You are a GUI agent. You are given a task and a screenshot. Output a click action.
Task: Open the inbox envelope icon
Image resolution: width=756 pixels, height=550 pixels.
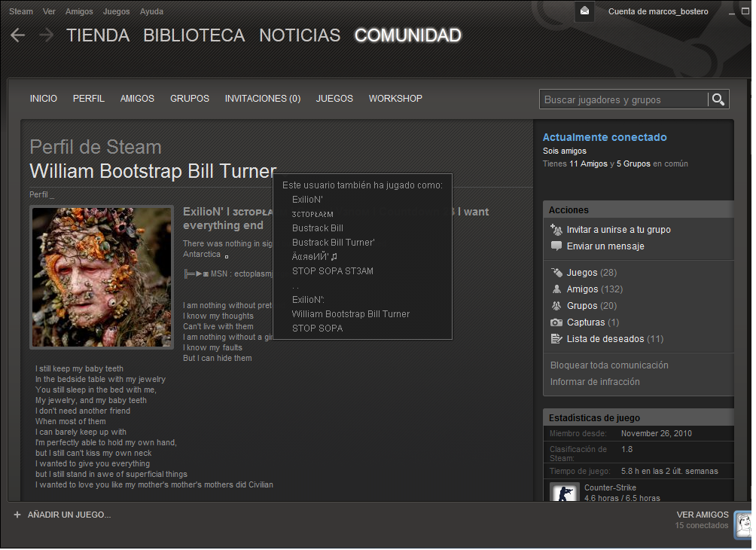point(584,11)
